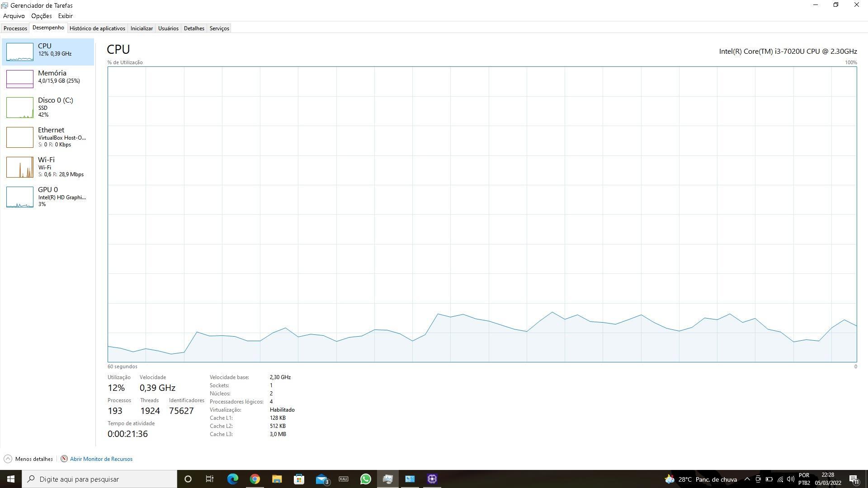This screenshot has width=868, height=488.
Task: Switch to the Processos tab
Action: [15, 28]
